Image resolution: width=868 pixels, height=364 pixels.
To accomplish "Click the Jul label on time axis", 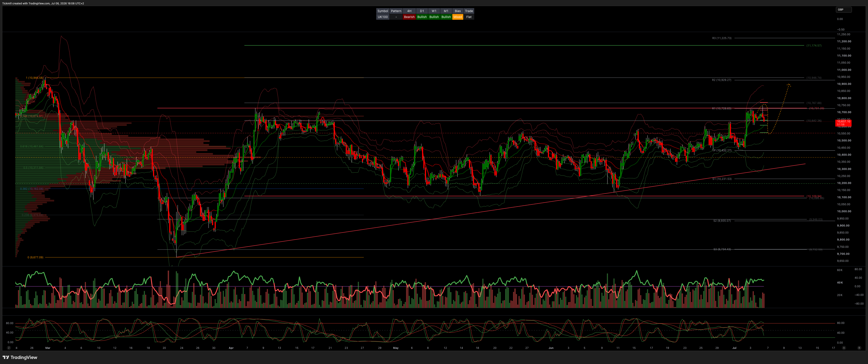I will pos(734,348).
